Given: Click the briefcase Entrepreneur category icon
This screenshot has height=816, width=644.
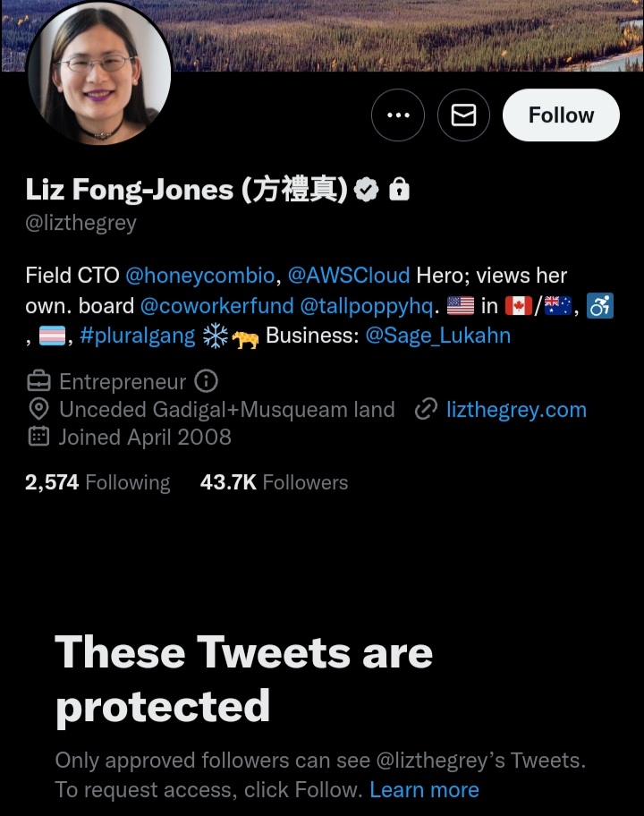Looking at the screenshot, I should tap(38, 381).
